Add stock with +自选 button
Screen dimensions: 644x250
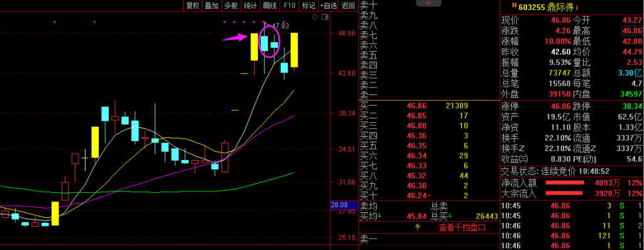pyautogui.click(x=329, y=5)
